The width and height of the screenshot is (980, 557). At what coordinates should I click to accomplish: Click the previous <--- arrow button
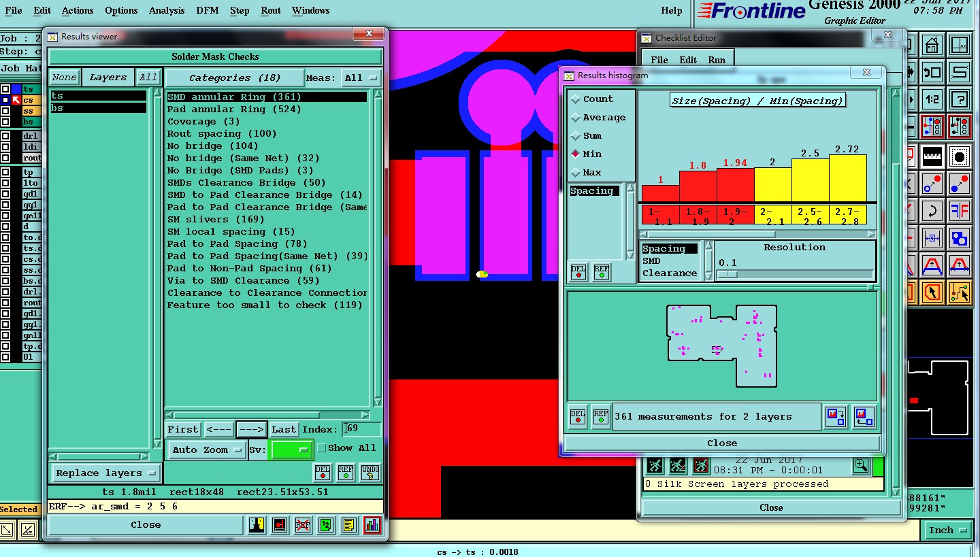pos(218,429)
